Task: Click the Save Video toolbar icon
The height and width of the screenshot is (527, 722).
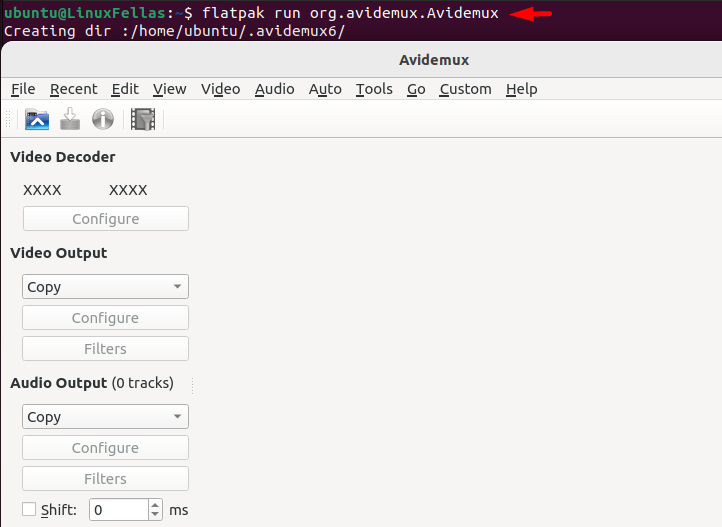Action: (70, 119)
